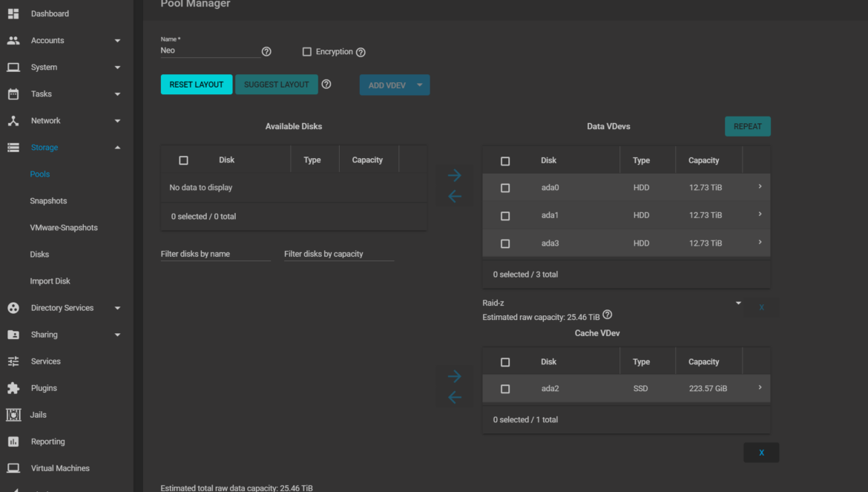The image size is (868, 492).
Task: Open help for the pool Name field
Action: (x=266, y=51)
